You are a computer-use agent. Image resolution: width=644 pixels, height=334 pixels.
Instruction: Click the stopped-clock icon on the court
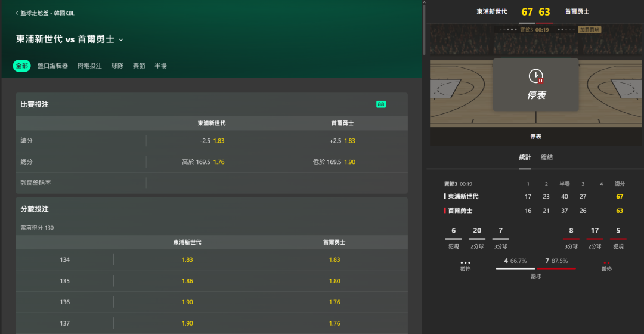point(535,76)
